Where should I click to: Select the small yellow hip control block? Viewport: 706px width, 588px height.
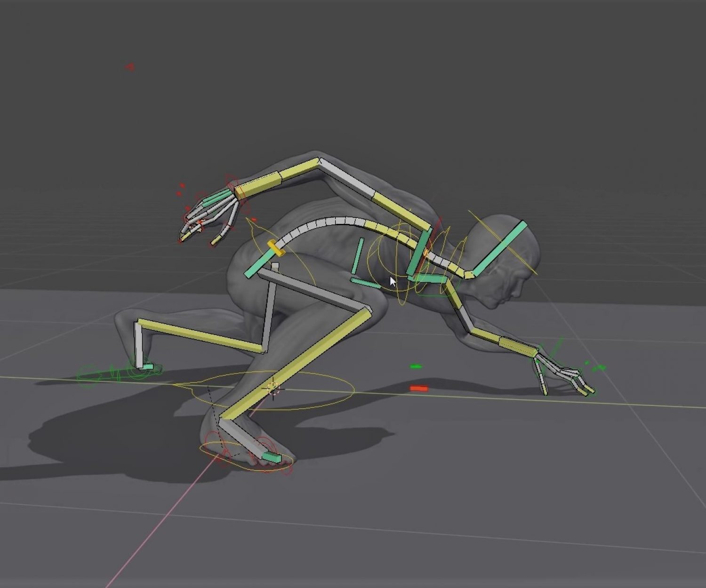tap(276, 248)
